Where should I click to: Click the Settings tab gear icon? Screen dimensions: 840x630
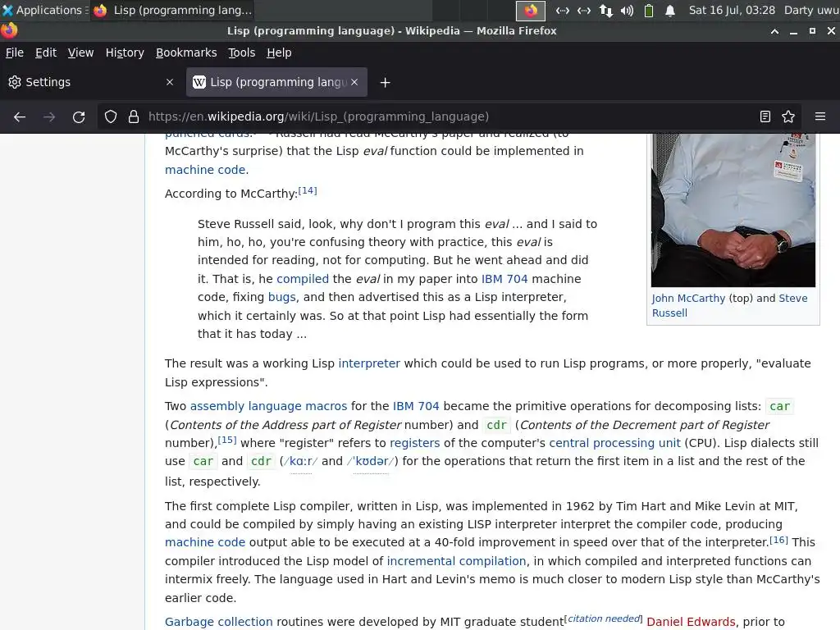[x=15, y=82]
